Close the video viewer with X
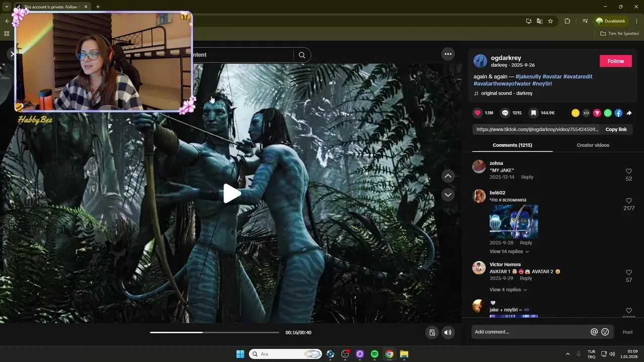 12,54
